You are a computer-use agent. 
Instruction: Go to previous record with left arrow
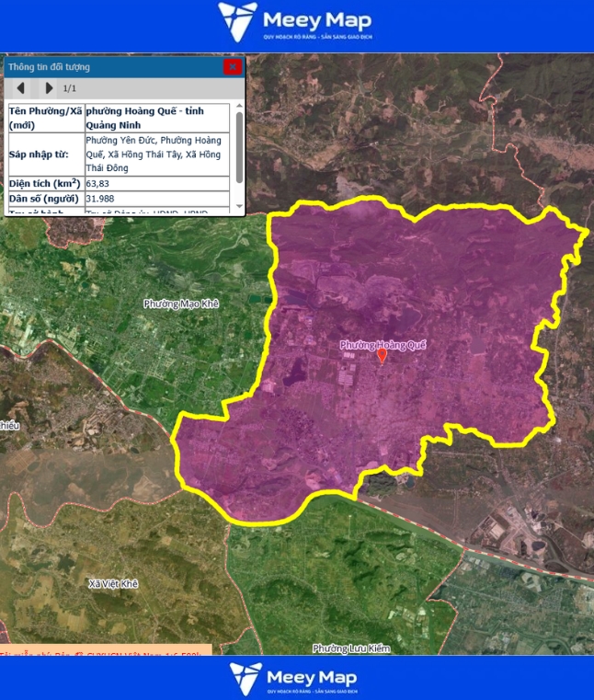click(x=21, y=88)
